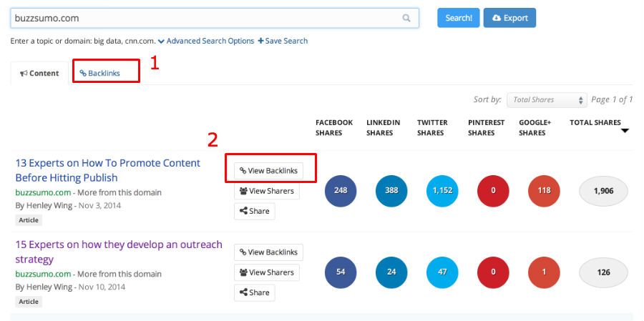Share the 13 Experts article

pos(254,211)
